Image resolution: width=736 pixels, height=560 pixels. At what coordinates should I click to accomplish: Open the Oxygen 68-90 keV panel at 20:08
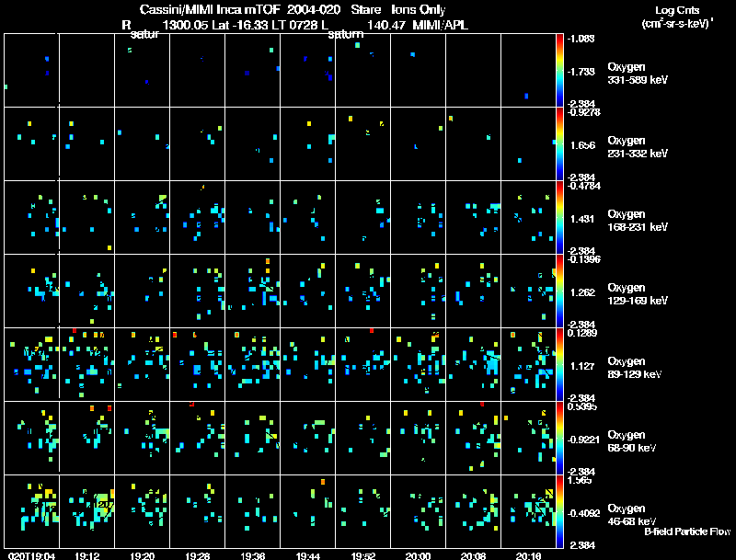coord(473,438)
